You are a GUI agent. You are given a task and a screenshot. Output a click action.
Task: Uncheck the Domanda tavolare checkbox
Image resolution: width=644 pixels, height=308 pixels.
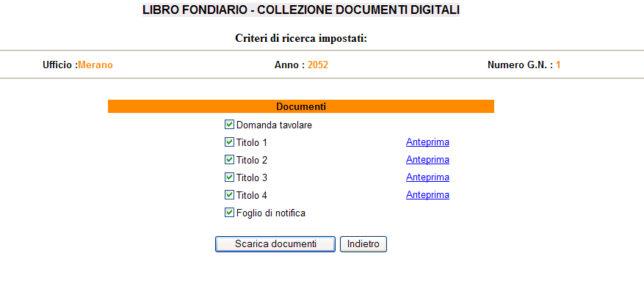click(229, 125)
